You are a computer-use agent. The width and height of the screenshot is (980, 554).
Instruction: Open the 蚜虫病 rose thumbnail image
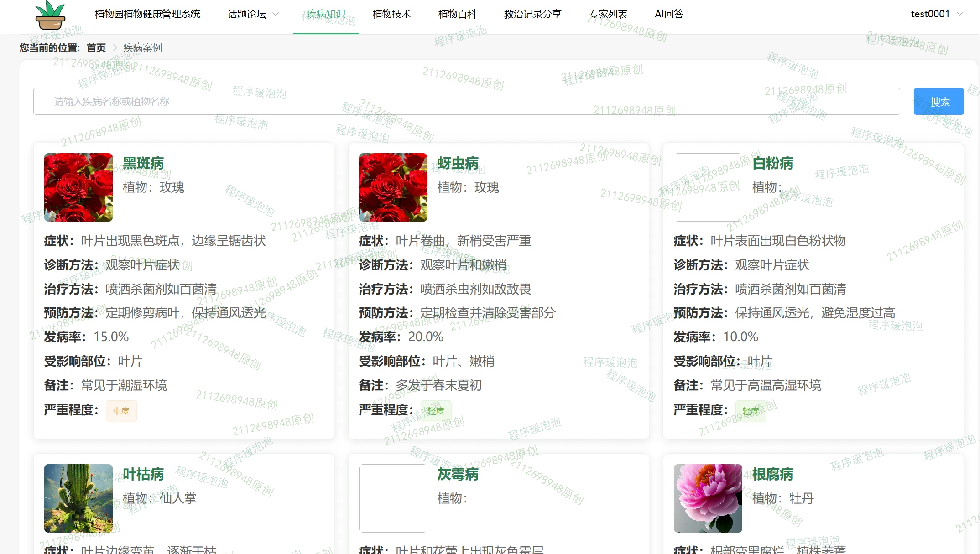tap(393, 187)
